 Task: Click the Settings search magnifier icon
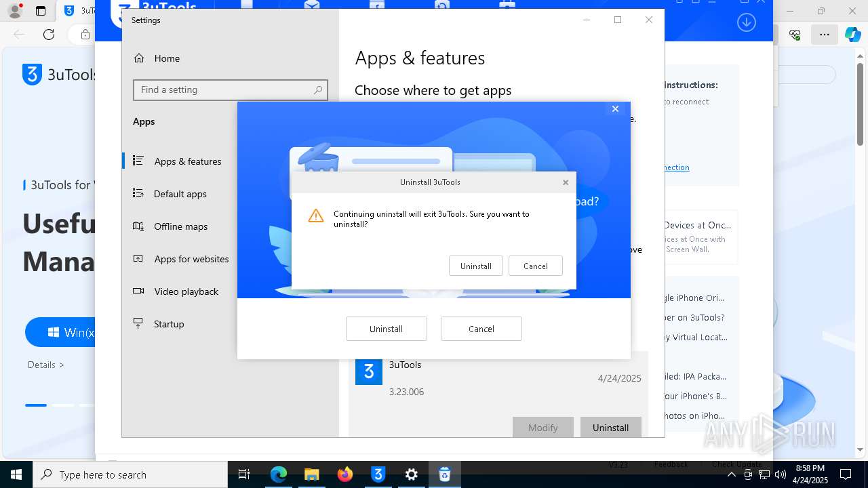pyautogui.click(x=318, y=89)
